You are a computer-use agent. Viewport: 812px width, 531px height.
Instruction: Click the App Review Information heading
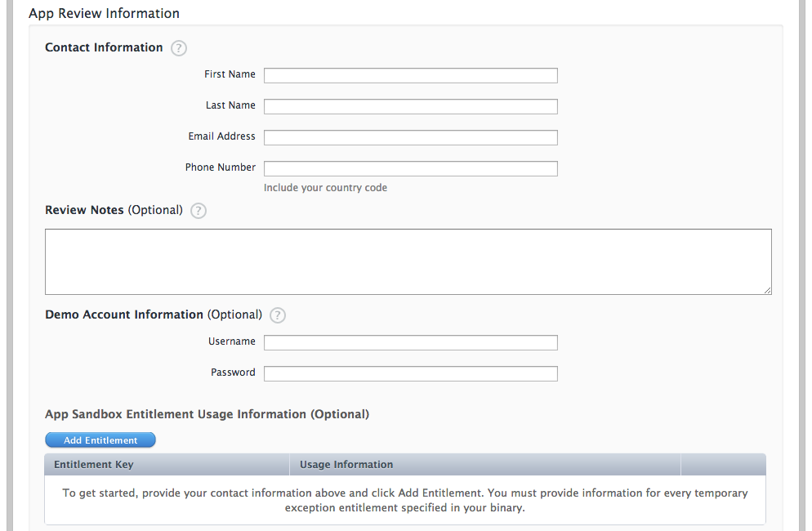[104, 13]
